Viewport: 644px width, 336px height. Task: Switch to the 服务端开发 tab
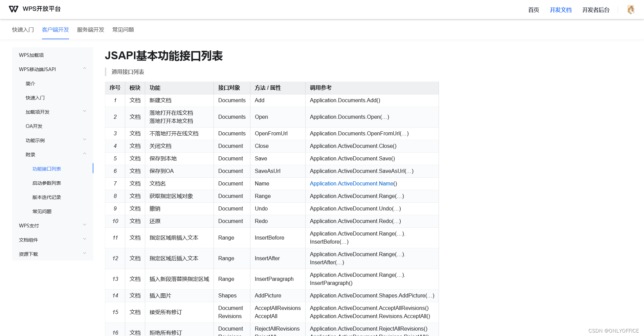point(91,30)
